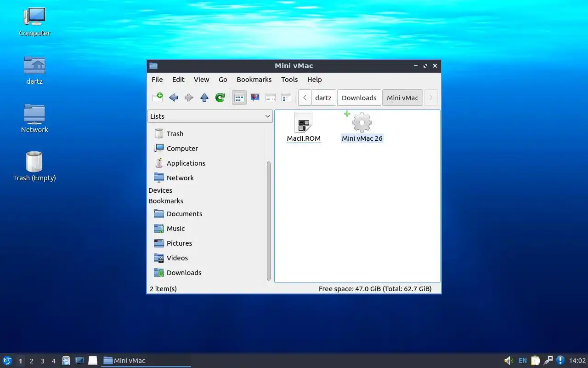This screenshot has width=588, height=368.
Task: Open the Go menu
Action: tap(223, 80)
